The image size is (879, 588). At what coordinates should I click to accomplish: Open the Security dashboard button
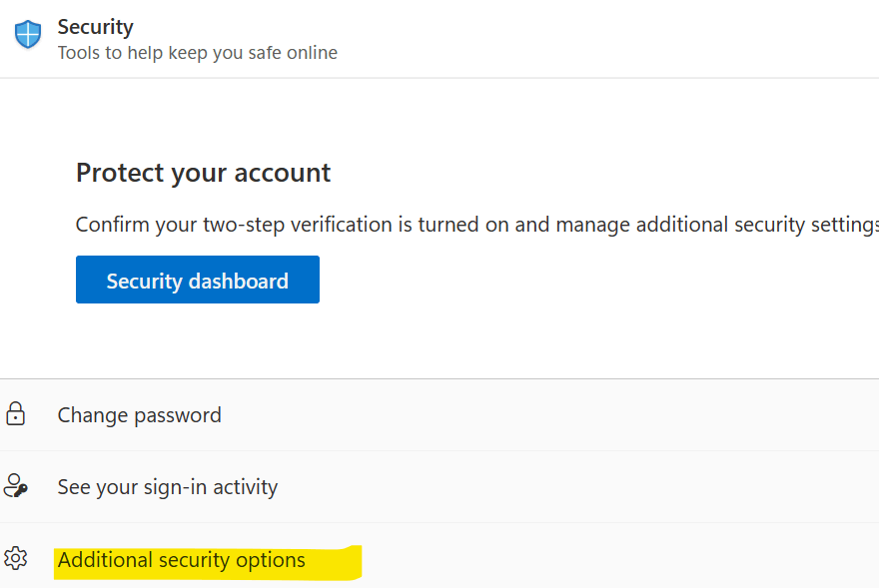pos(198,280)
